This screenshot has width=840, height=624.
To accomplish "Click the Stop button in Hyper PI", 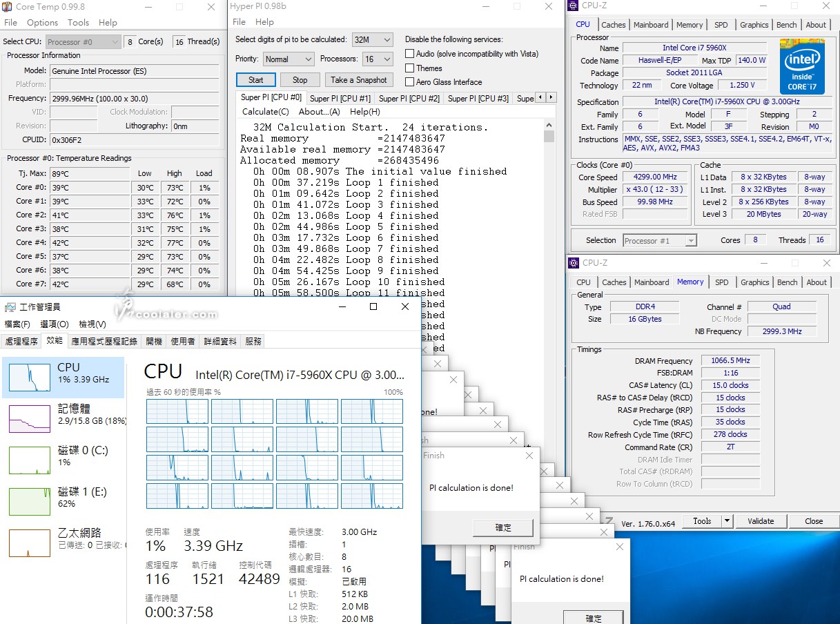I will [x=300, y=79].
